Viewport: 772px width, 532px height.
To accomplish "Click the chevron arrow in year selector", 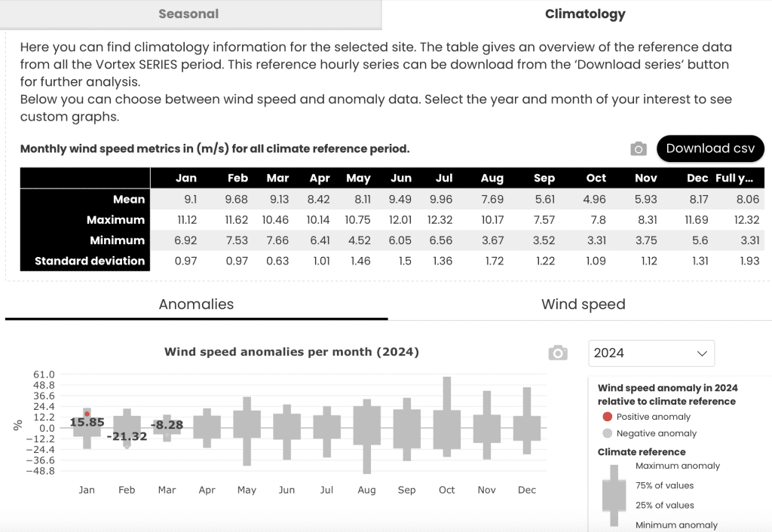I will point(702,353).
